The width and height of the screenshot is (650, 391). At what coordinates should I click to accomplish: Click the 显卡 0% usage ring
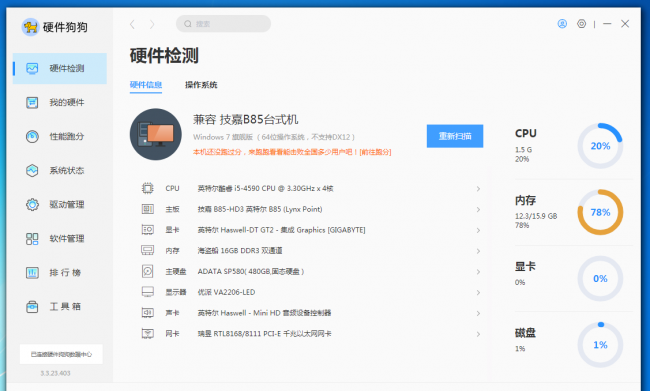pyautogui.click(x=600, y=279)
